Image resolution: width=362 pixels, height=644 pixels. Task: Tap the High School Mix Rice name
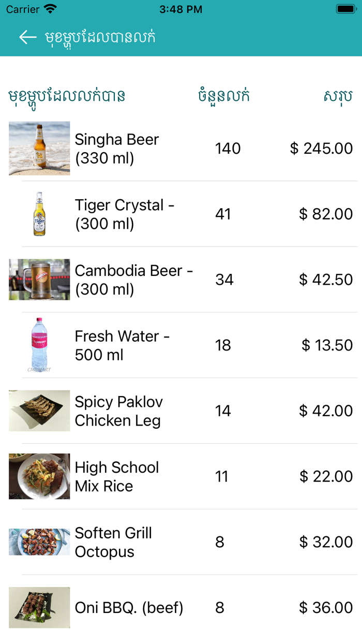point(117,476)
